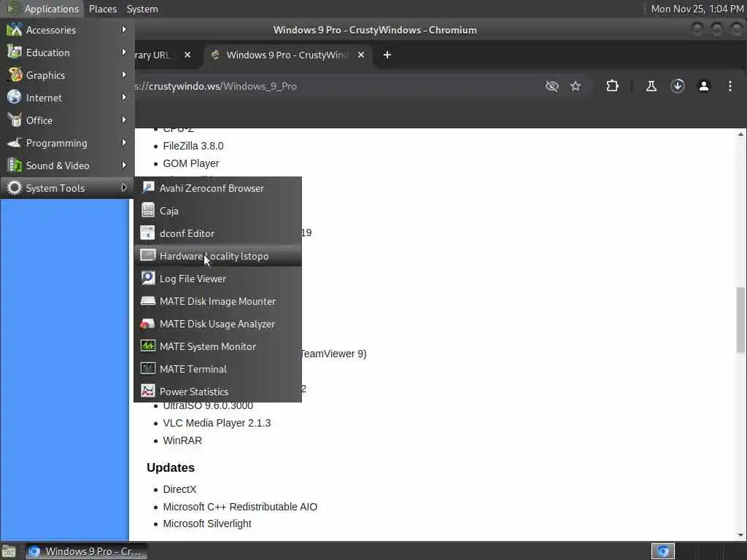This screenshot has width=747, height=560.
Task: Click the clock in the top panel
Action: 697,9
